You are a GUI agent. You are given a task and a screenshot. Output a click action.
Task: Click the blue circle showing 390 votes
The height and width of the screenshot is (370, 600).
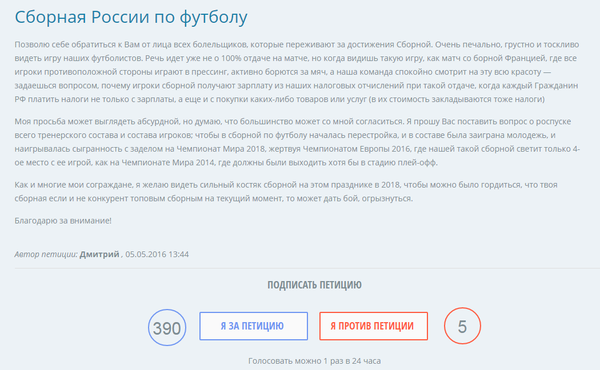(x=167, y=328)
